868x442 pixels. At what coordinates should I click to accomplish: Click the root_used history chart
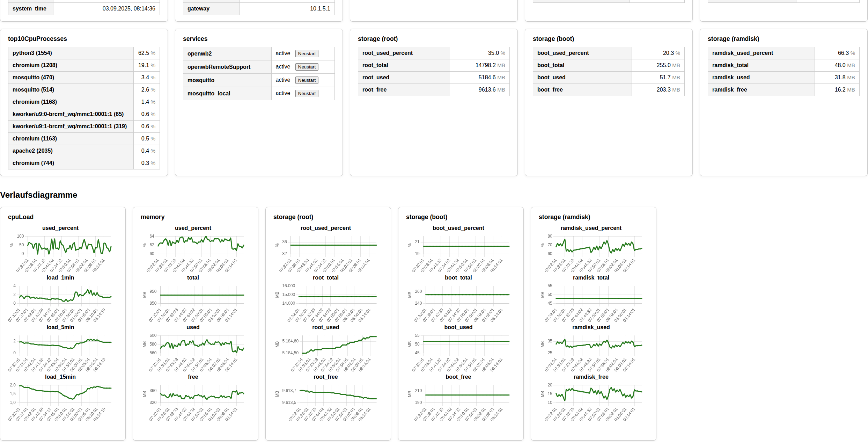338,345
